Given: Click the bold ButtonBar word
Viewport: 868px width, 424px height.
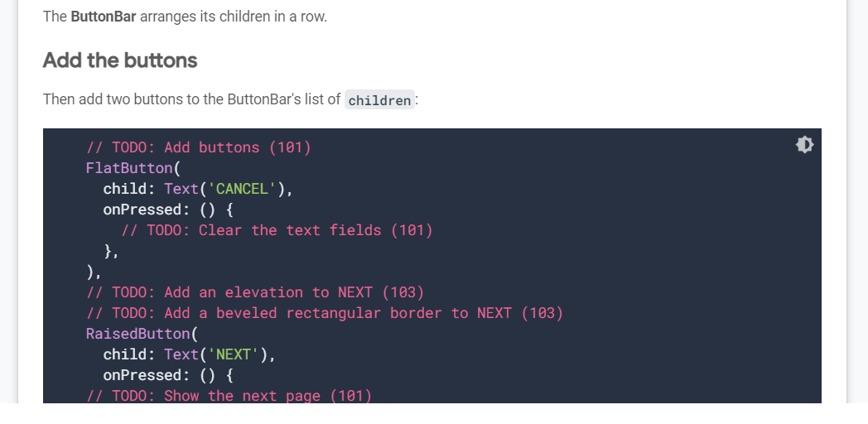Looking at the screenshot, I should (104, 17).
